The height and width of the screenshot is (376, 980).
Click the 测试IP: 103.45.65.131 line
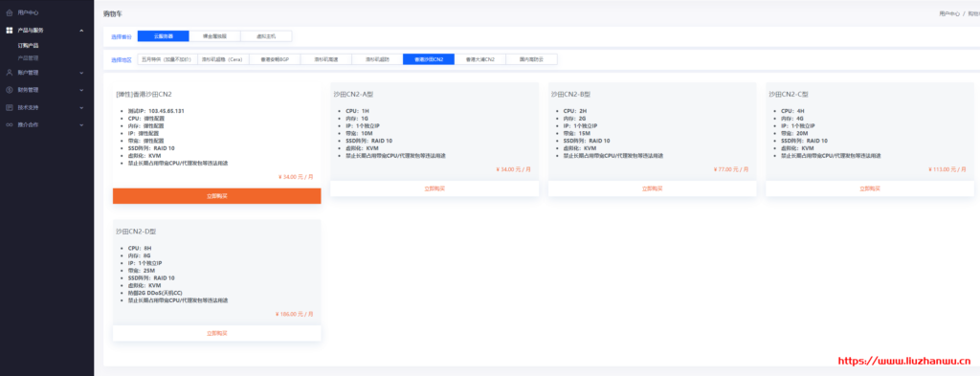156,111
